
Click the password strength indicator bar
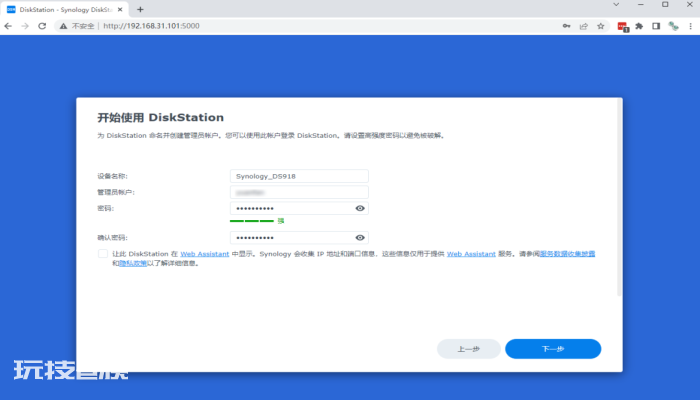252,221
